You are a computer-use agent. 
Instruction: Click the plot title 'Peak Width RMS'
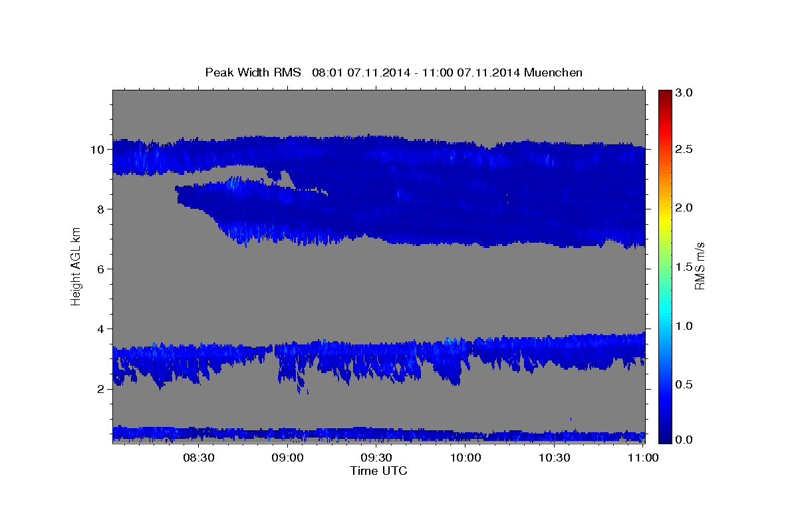[x=253, y=72]
